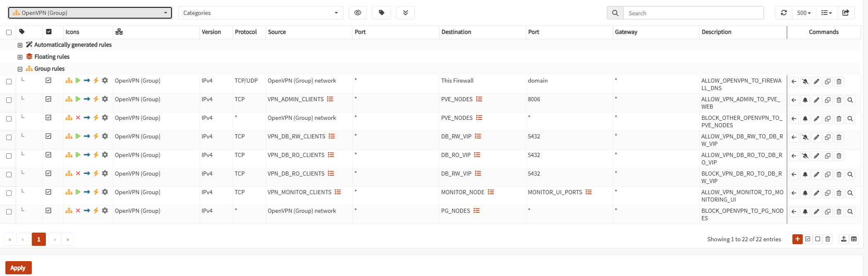Screen dimensions: 868x276
Task: Select the BLOCK_OTHER_OPENVPN_TO_PVE_NODES row checkbox
Action: coord(9,119)
